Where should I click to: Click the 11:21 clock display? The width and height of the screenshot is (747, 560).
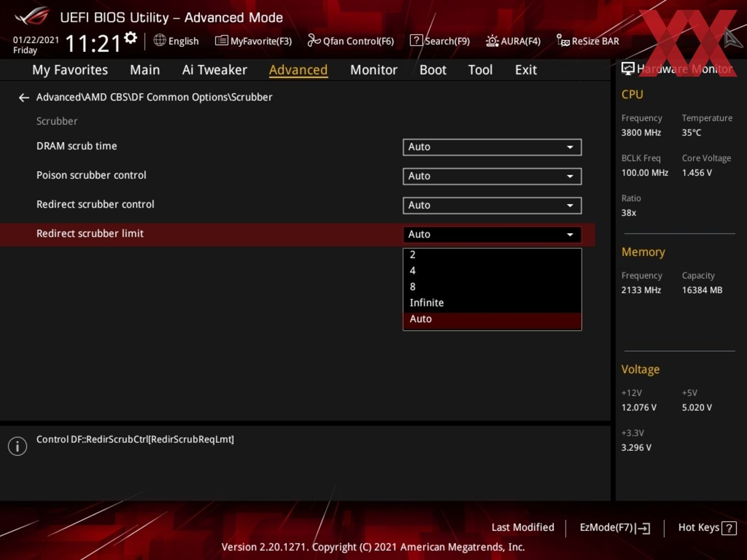pyautogui.click(x=93, y=43)
